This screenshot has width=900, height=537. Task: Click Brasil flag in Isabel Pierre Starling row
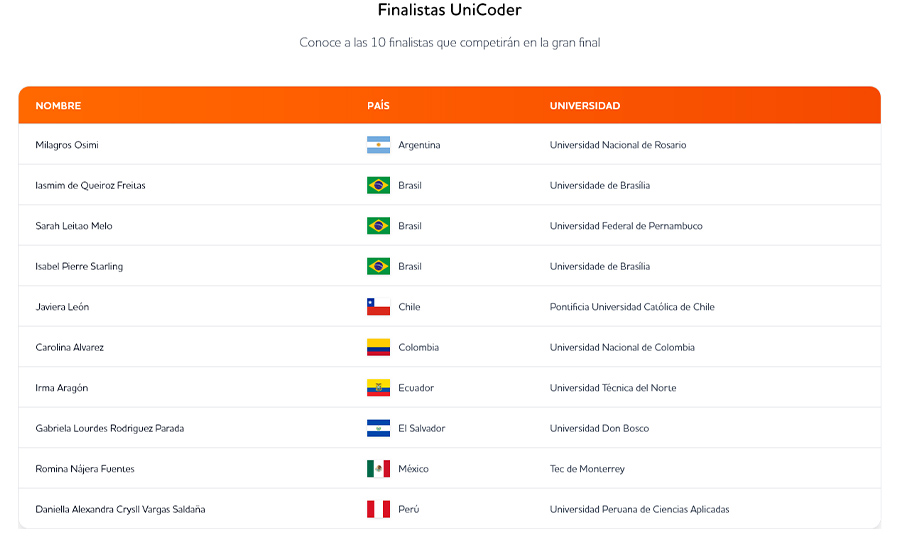tap(378, 266)
